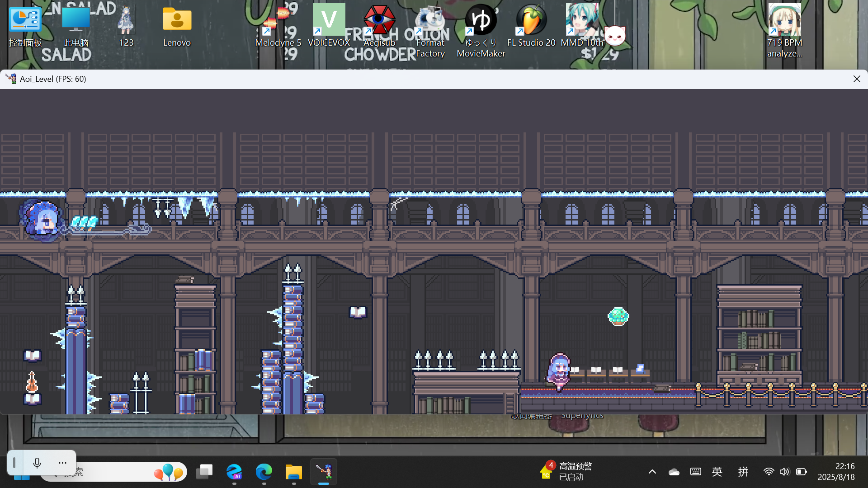Screen dimensions: 868x488
Task: Click the Aoi_Level window title icon
Action: pyautogui.click(x=11, y=79)
